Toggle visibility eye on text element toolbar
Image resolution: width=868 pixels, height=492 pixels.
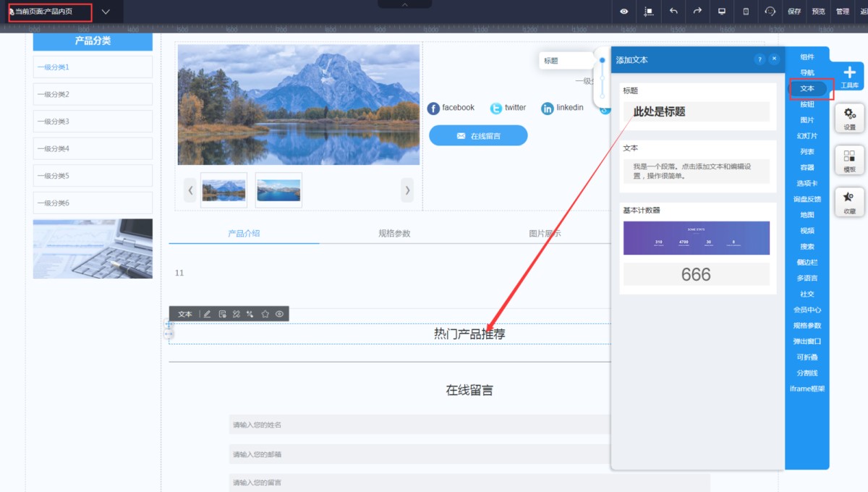click(x=279, y=314)
